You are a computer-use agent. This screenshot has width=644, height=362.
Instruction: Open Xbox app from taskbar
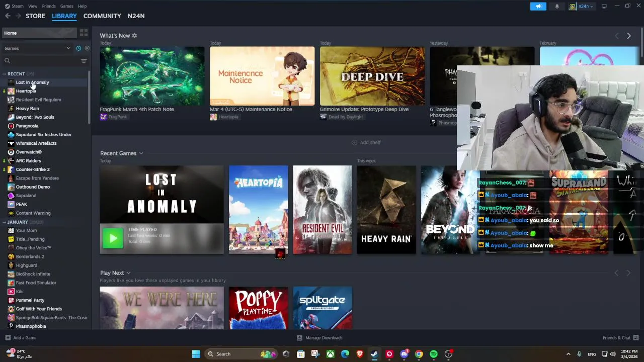(330, 354)
